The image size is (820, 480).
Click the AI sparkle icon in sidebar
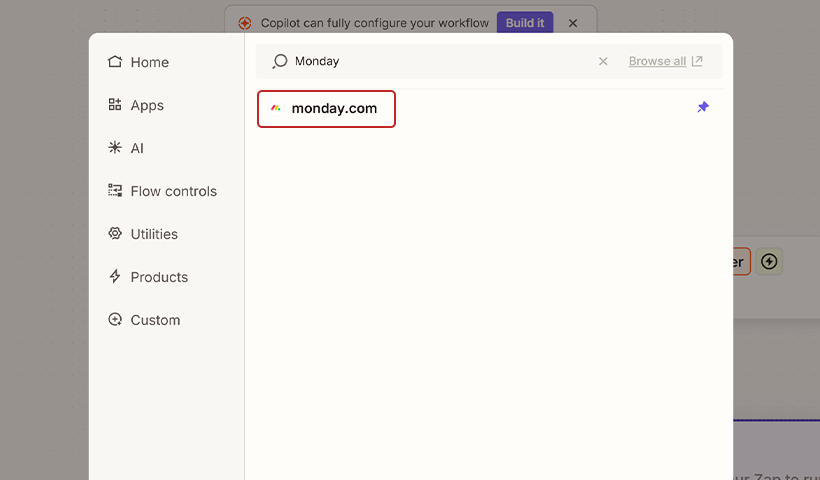(x=115, y=148)
